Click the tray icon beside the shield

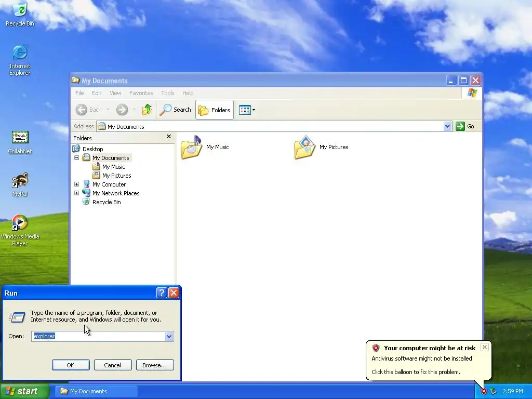pos(494,391)
